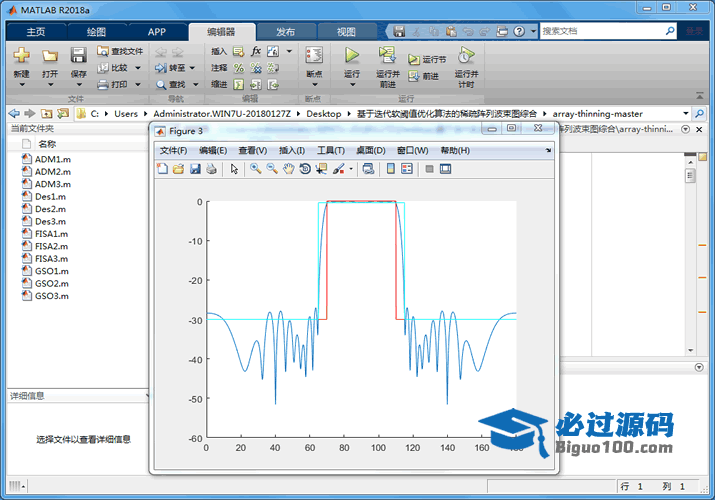Click the Zoom Out tool in Figure 3

pos(272,169)
